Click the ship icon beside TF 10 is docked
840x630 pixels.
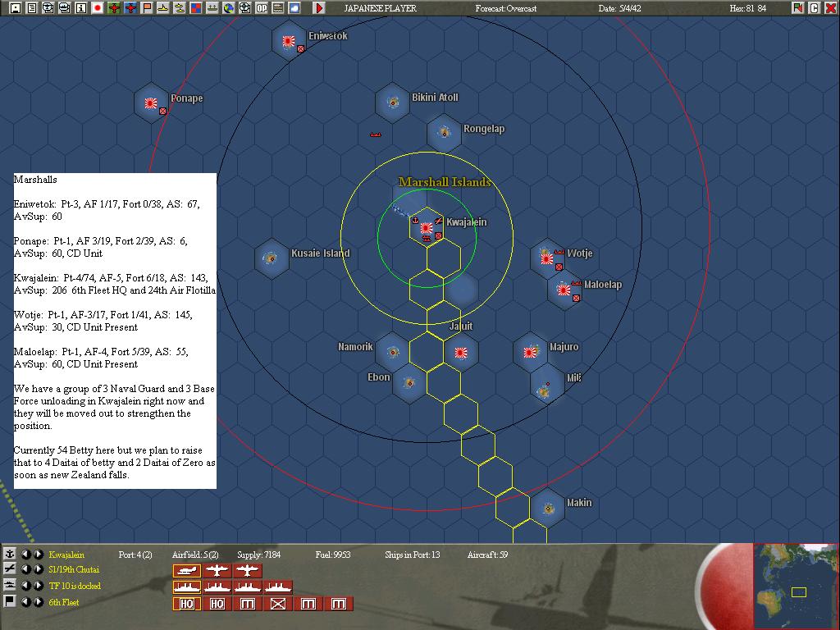(9, 585)
